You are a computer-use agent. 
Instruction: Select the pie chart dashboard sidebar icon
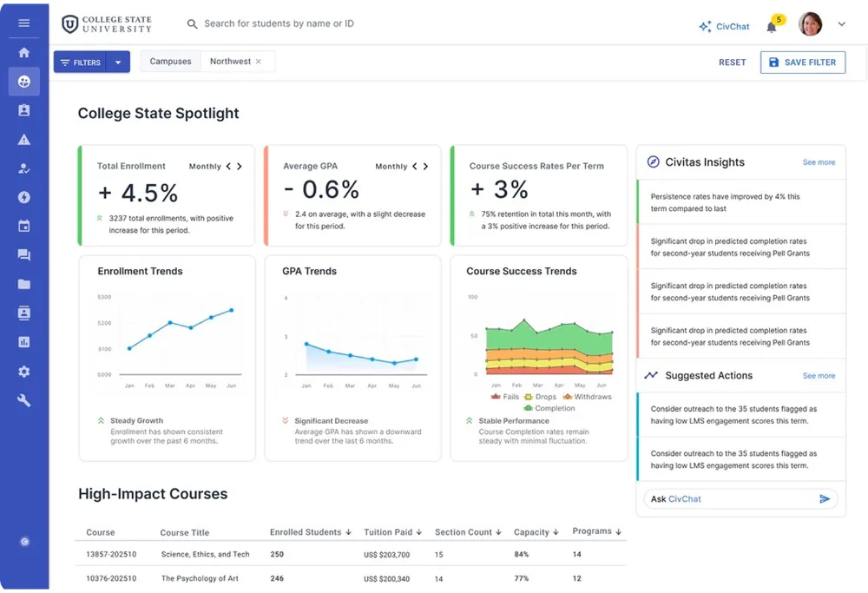tap(23, 82)
